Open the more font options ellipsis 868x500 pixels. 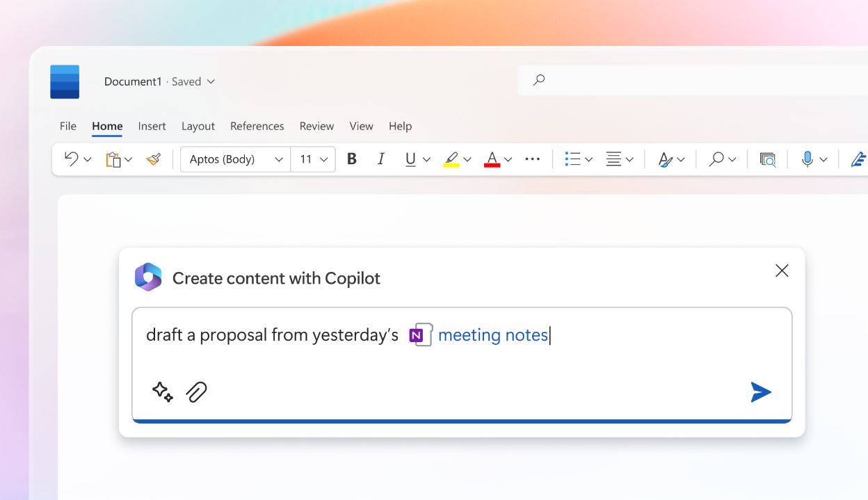tap(533, 159)
